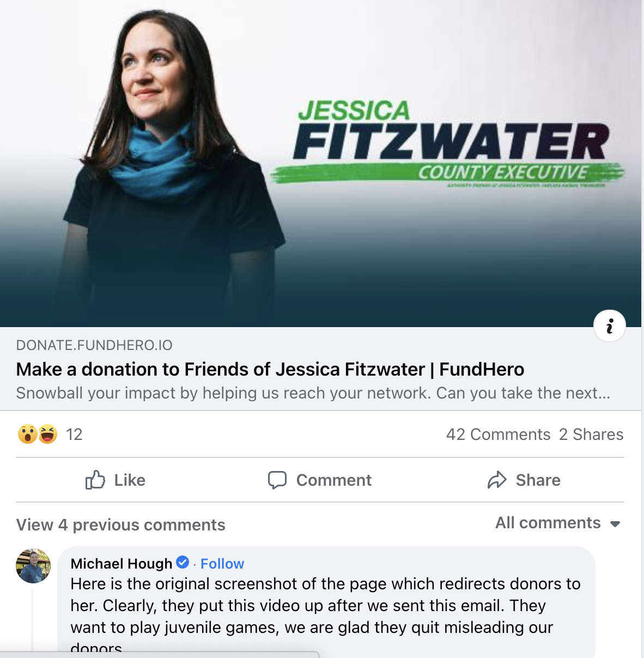Click the DONATE.FUNDHERO.IO domain text
Screen dimensions: 644x658
pos(94,345)
